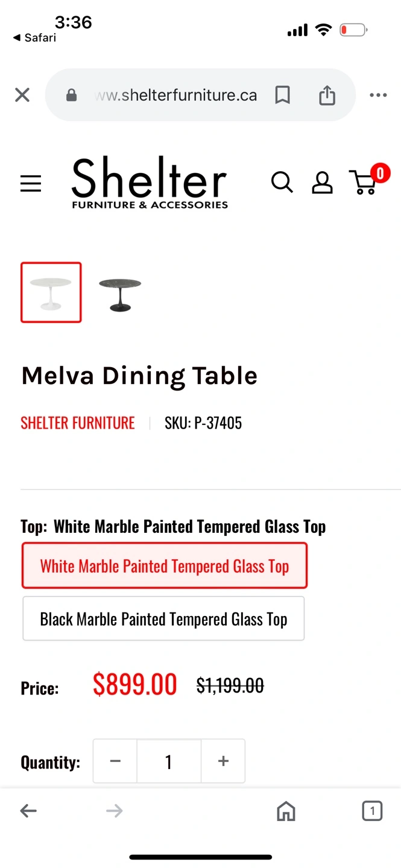Tap the search magnifier icon
Viewport: 401px width, 868px height.
tap(282, 182)
